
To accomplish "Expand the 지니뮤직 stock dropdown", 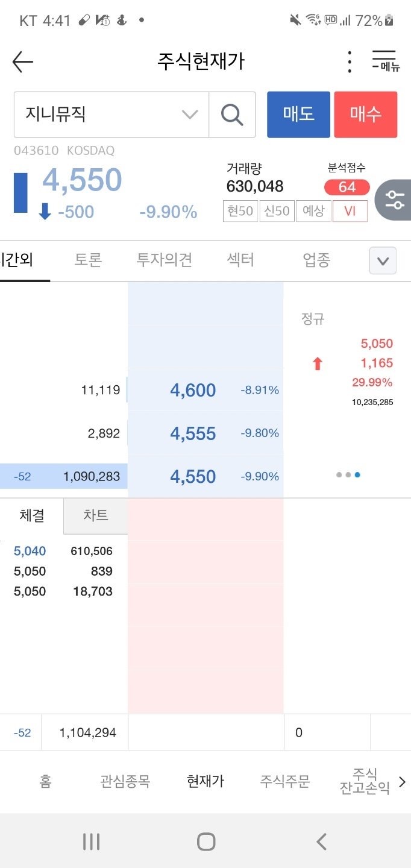I will [x=190, y=115].
